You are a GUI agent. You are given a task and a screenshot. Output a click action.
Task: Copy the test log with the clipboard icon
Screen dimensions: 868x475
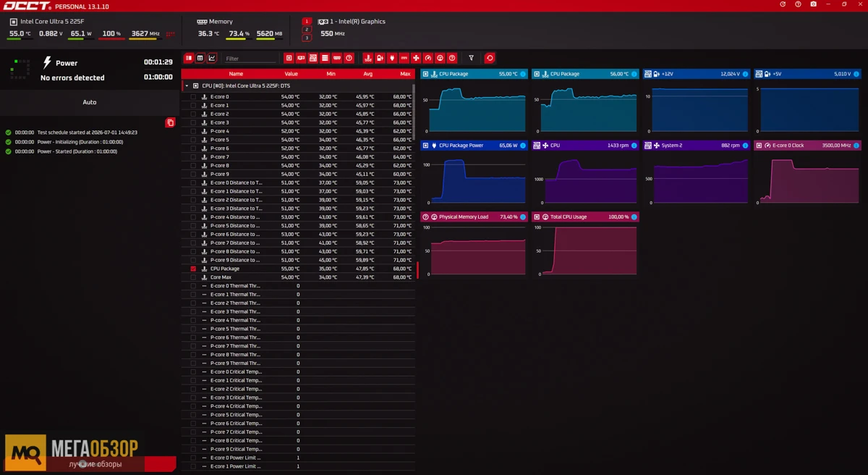pos(170,122)
